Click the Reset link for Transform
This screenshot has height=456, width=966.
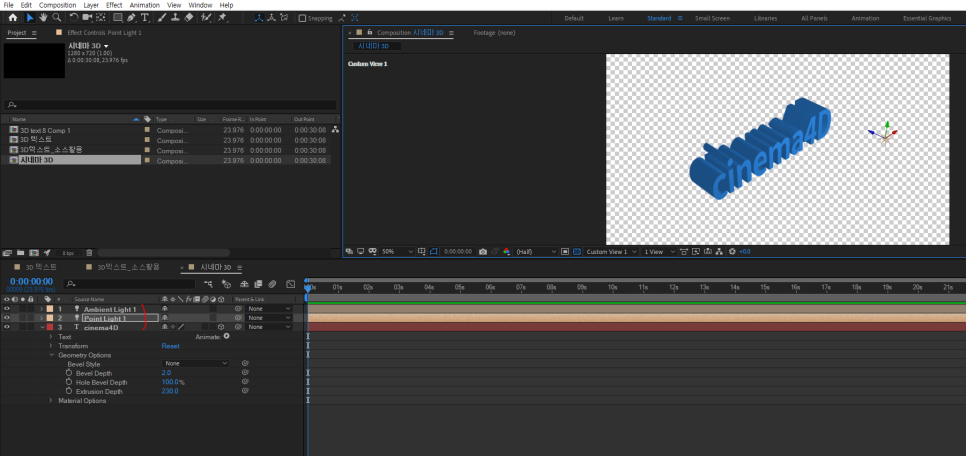coord(171,346)
